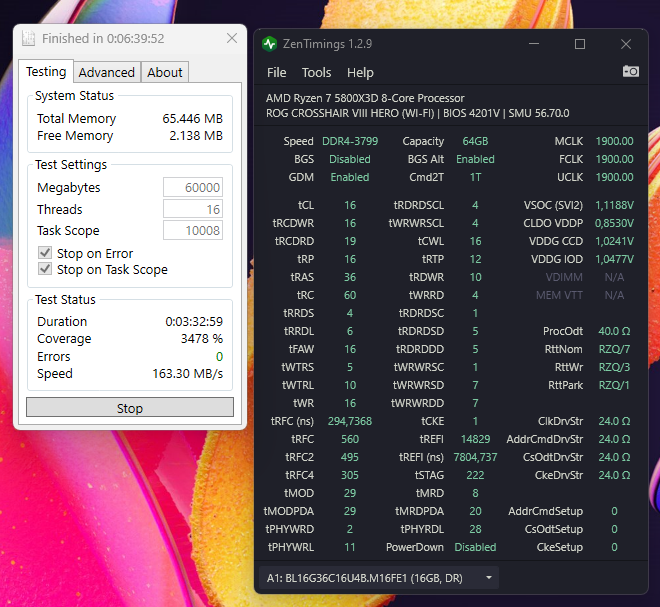This screenshot has height=607, width=660.
Task: Click the memory test app title icon
Action: [x=29, y=38]
